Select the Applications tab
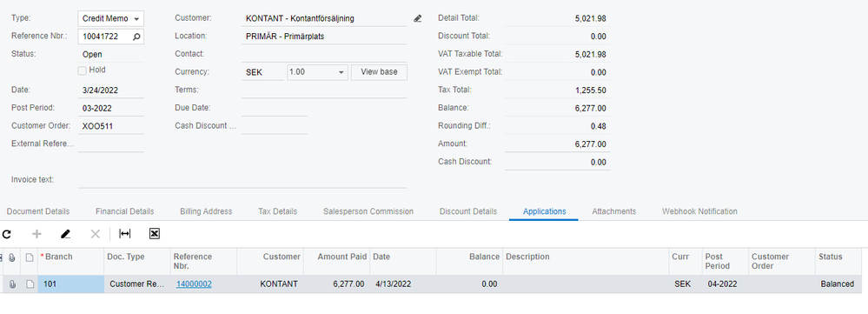 point(544,211)
